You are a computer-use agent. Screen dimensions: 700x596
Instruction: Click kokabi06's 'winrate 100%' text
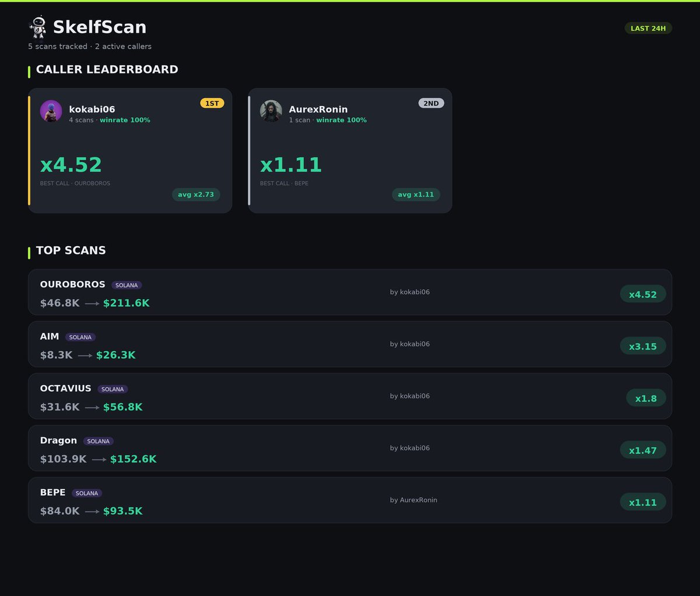[x=125, y=120]
